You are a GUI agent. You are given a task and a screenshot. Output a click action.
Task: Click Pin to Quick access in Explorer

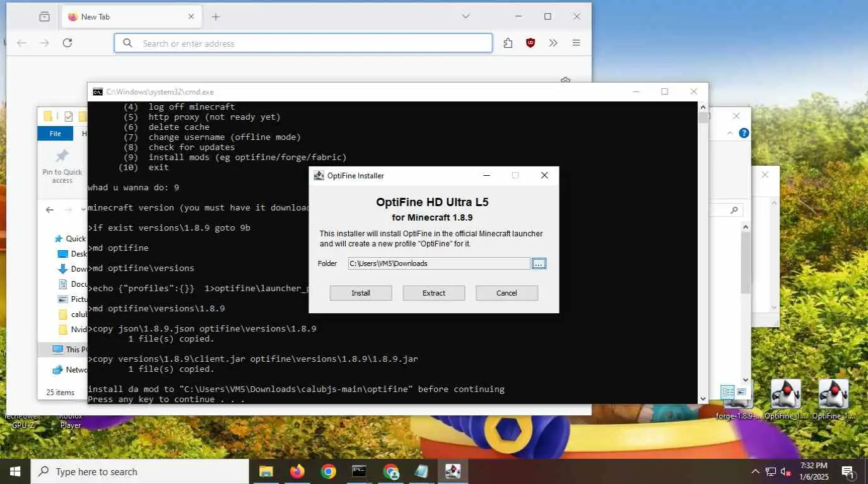62,166
